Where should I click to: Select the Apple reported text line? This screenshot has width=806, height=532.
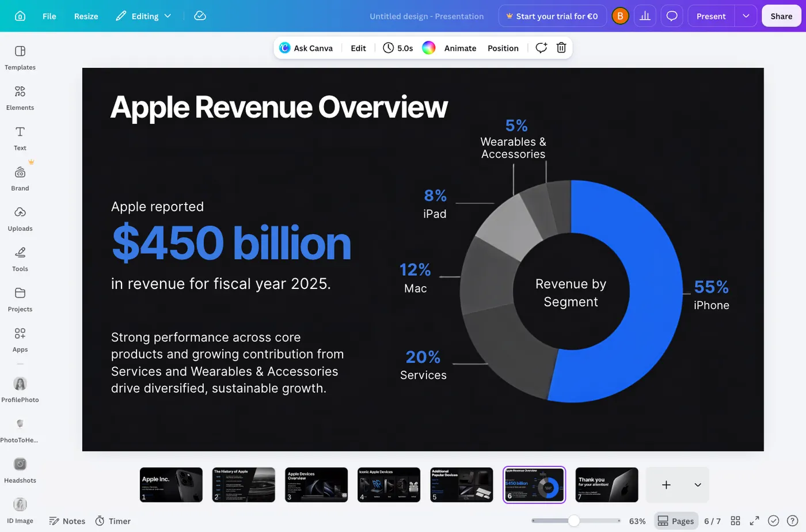(x=157, y=207)
